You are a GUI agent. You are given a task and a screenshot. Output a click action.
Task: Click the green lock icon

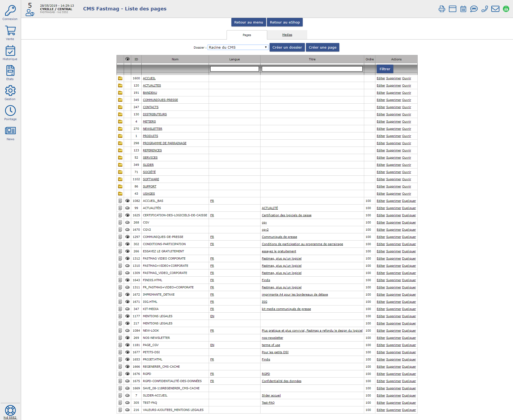tap(506, 9)
